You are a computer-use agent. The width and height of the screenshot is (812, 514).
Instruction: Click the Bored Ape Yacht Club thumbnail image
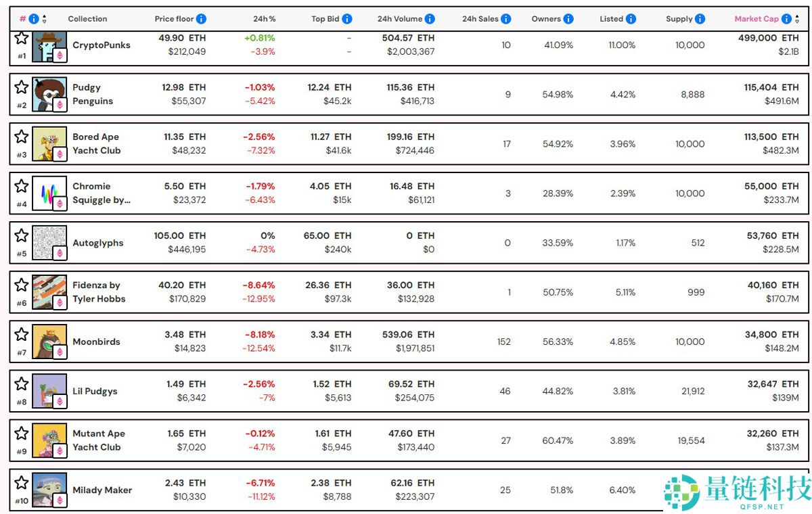pos(49,143)
